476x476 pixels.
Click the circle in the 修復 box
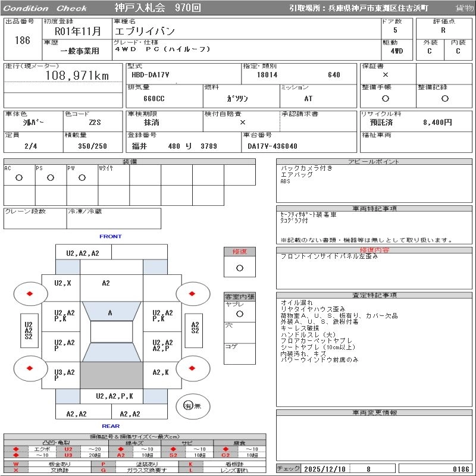[240, 268]
